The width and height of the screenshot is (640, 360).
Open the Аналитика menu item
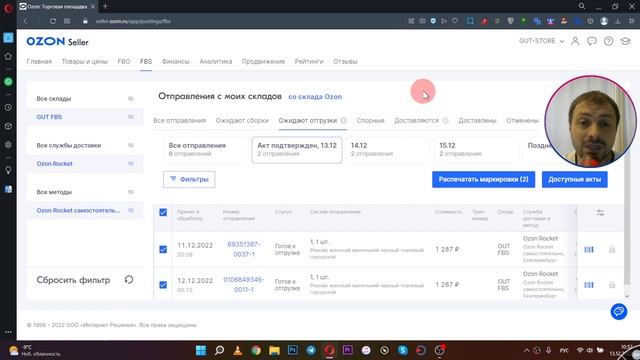(216, 61)
